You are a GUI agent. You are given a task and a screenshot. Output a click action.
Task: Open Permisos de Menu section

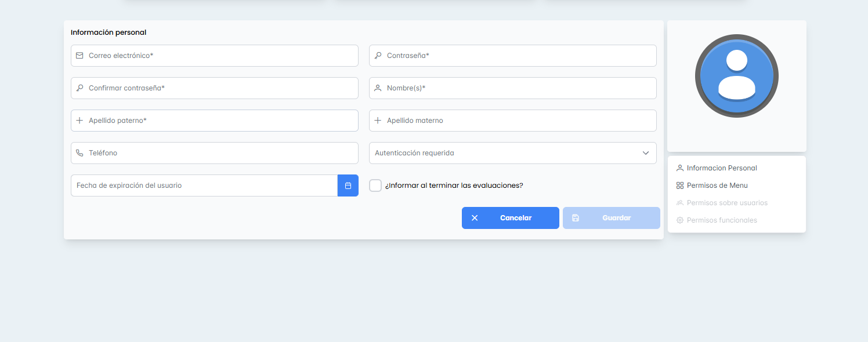[x=717, y=185]
